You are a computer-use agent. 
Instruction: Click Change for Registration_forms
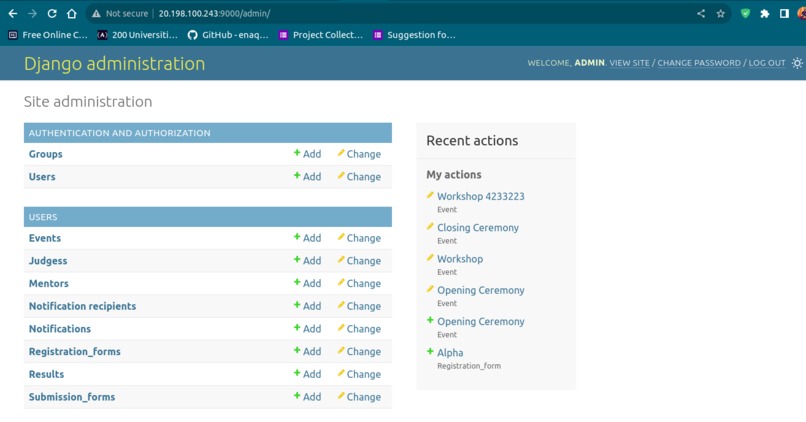point(359,352)
